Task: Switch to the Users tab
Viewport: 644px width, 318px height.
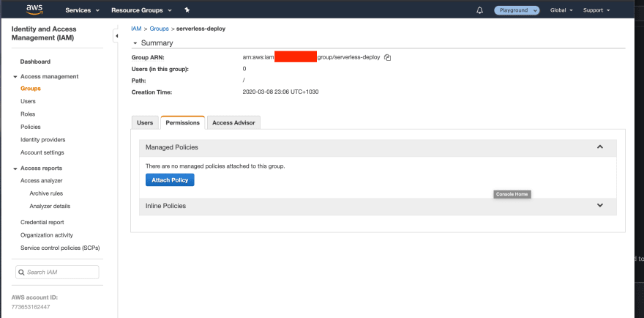Action: pyautogui.click(x=145, y=122)
